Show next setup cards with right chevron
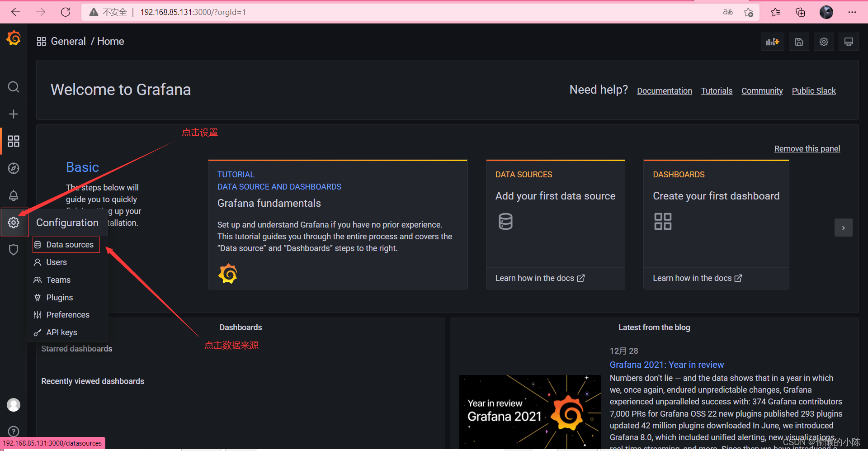This screenshot has width=868, height=451. click(x=843, y=228)
